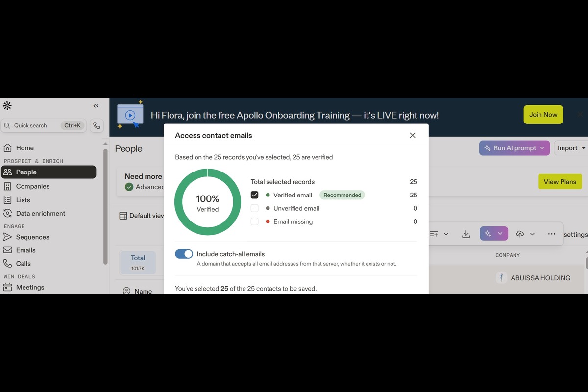
Task: Click the green checkmark beside Advanced
Action: click(129, 187)
